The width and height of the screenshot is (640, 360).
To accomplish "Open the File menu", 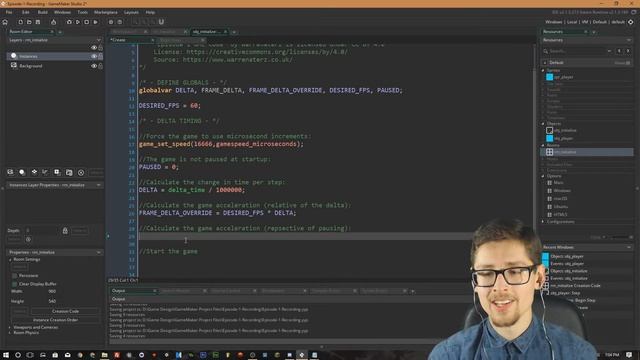I will (9, 13).
